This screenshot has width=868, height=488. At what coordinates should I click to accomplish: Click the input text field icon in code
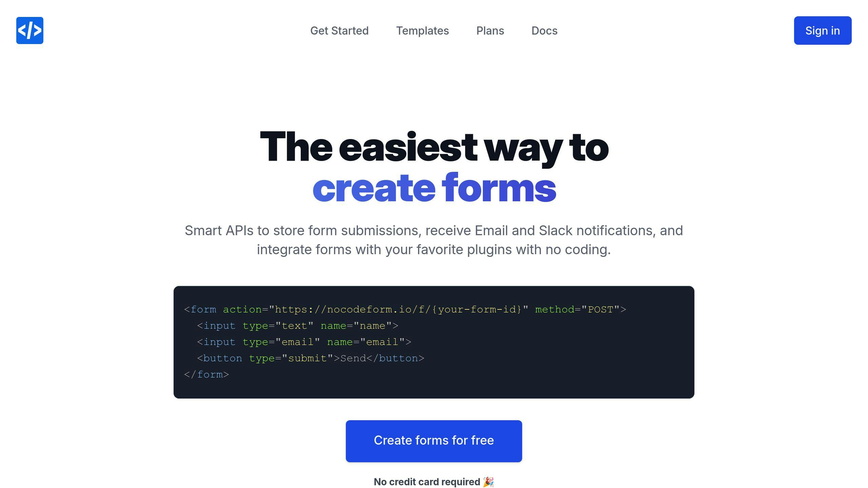[298, 326]
